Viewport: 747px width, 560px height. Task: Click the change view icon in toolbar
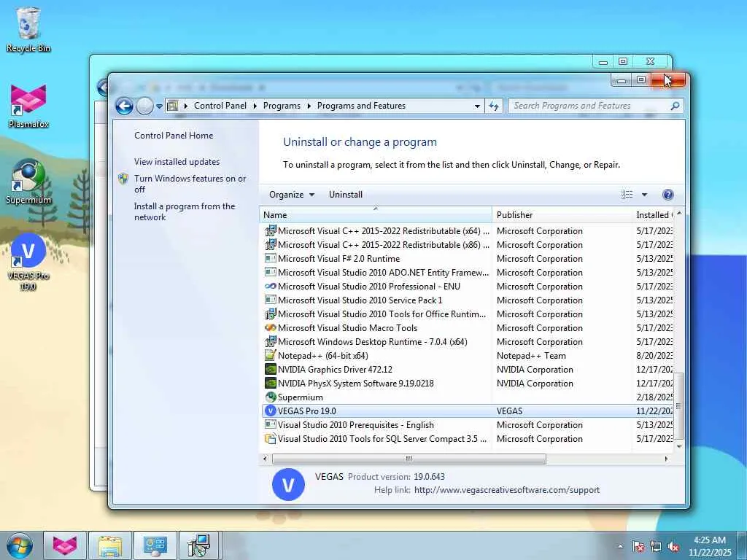point(627,194)
